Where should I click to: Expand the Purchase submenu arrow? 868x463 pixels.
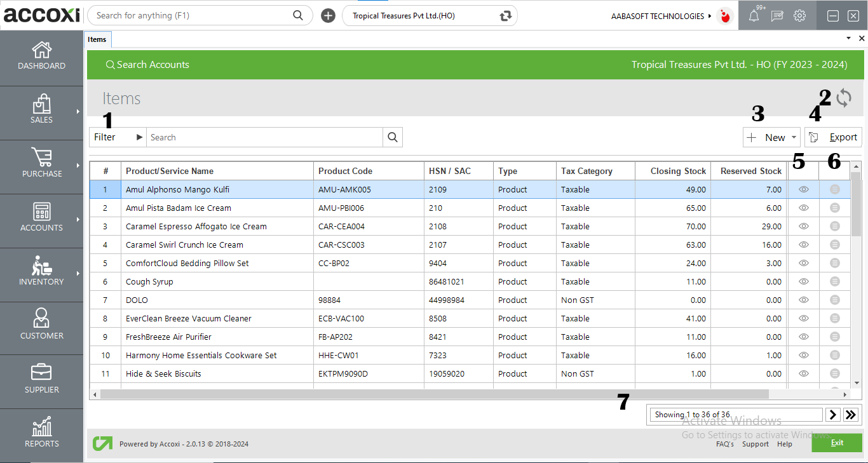(78, 166)
